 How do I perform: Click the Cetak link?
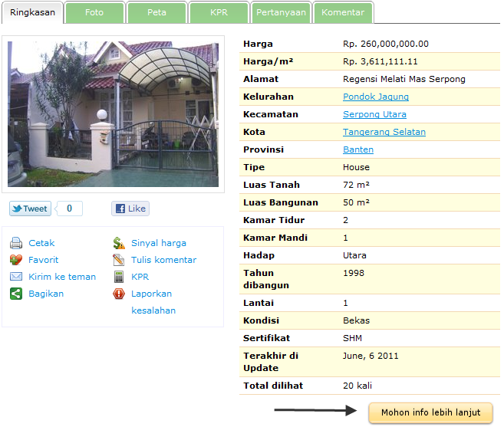point(41,243)
